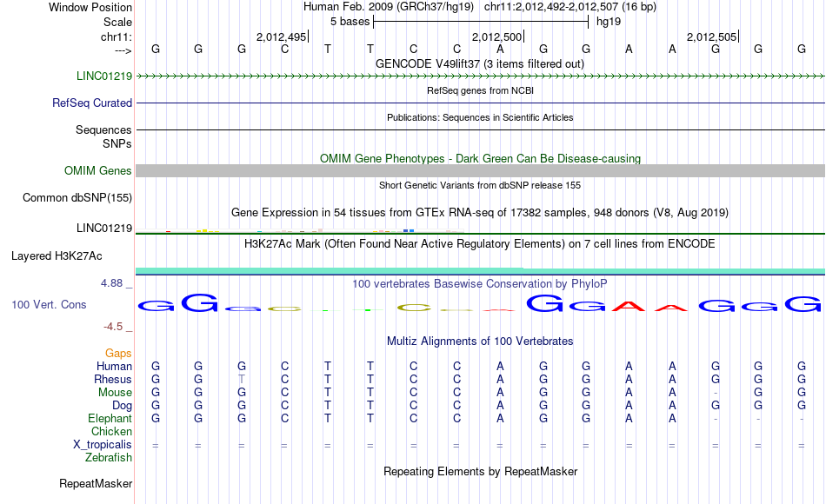Click the 'Gene Expression in 54 tissues' title
Viewport: 826px width, 504px height.
[480, 213]
